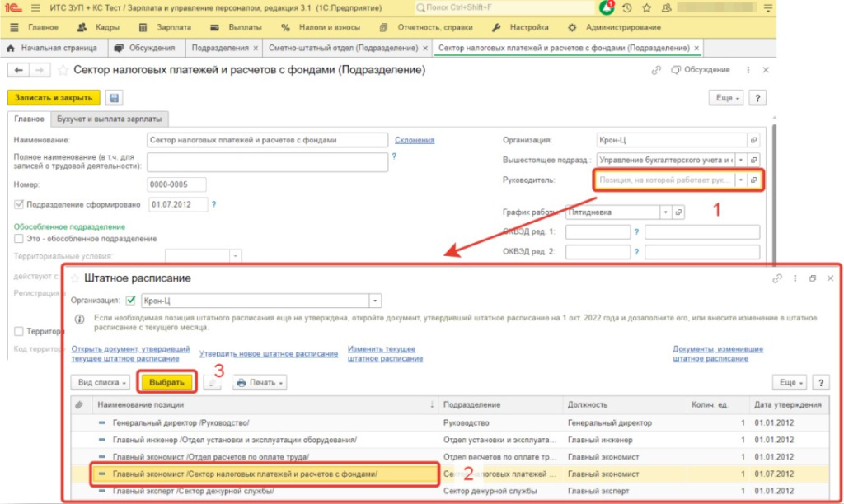Select row Главный эксперт /Сектор дежурной службы/

pyautogui.click(x=449, y=491)
